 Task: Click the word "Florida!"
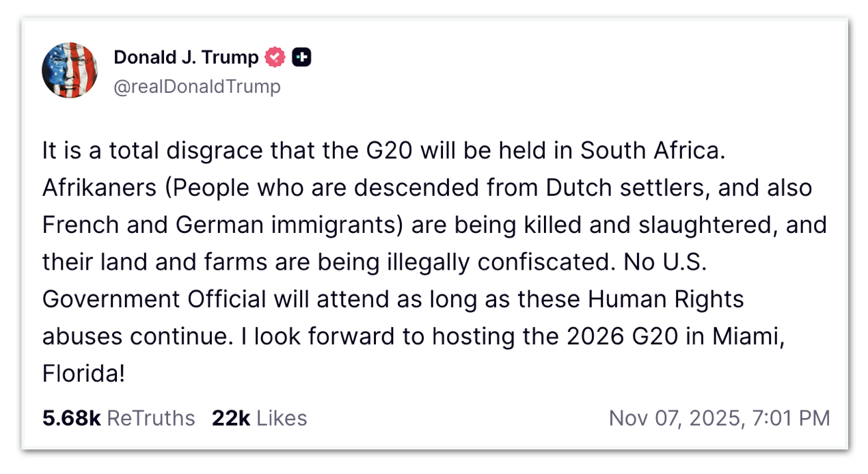tap(83, 373)
